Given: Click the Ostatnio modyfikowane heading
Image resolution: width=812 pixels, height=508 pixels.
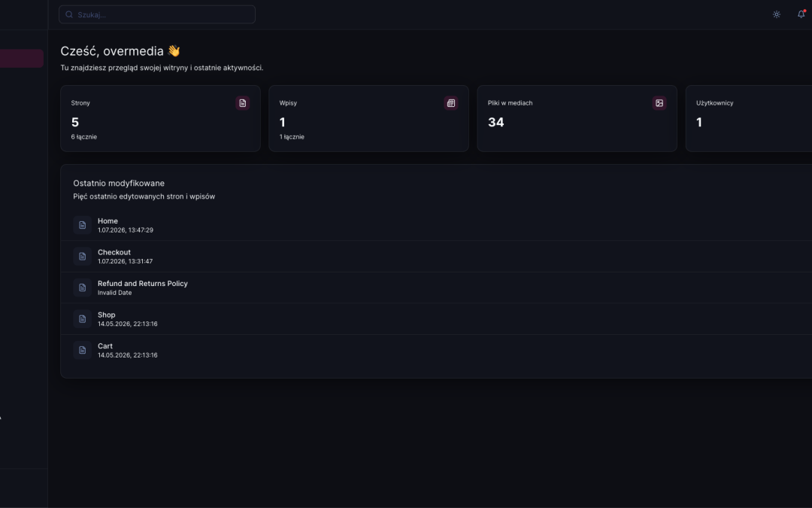Looking at the screenshot, I should point(119,183).
